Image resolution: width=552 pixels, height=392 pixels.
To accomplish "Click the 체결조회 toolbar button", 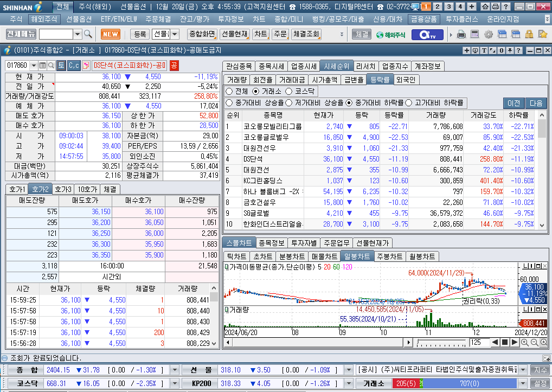I will [306, 34].
